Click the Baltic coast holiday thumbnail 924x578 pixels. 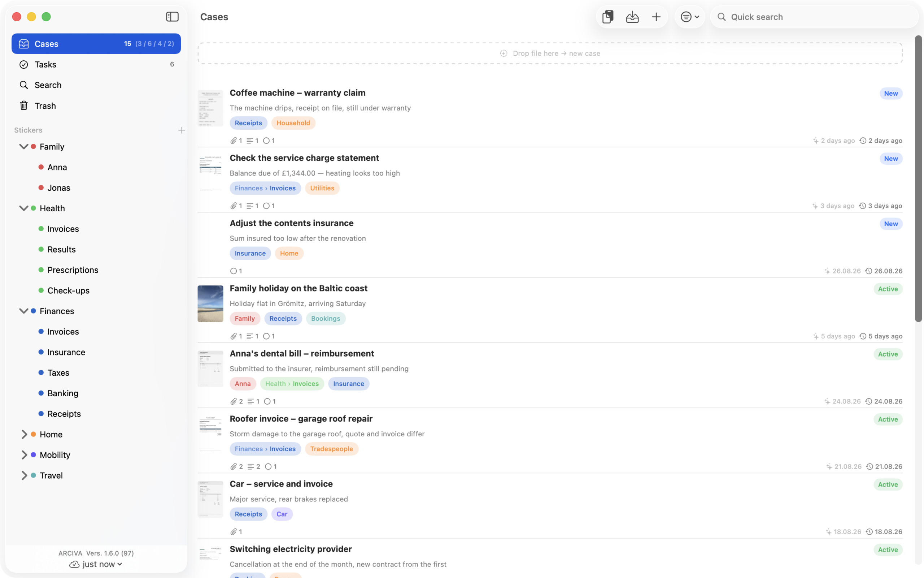point(210,303)
